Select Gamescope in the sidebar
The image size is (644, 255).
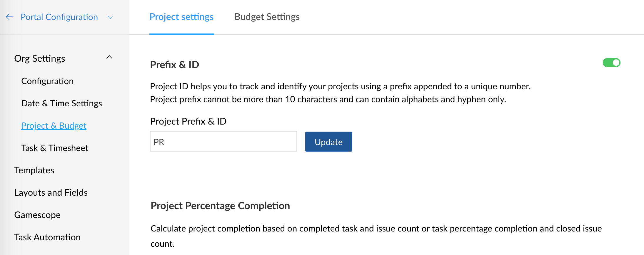point(37,215)
